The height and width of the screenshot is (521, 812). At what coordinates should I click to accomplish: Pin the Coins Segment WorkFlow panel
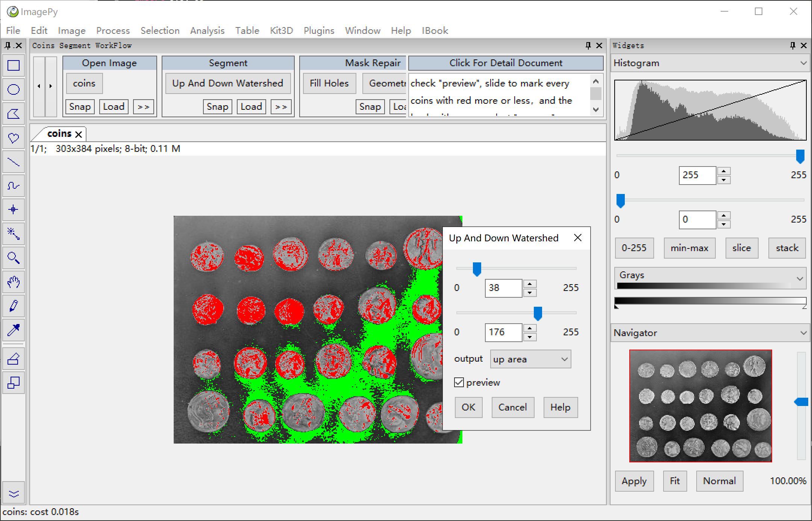pos(588,45)
